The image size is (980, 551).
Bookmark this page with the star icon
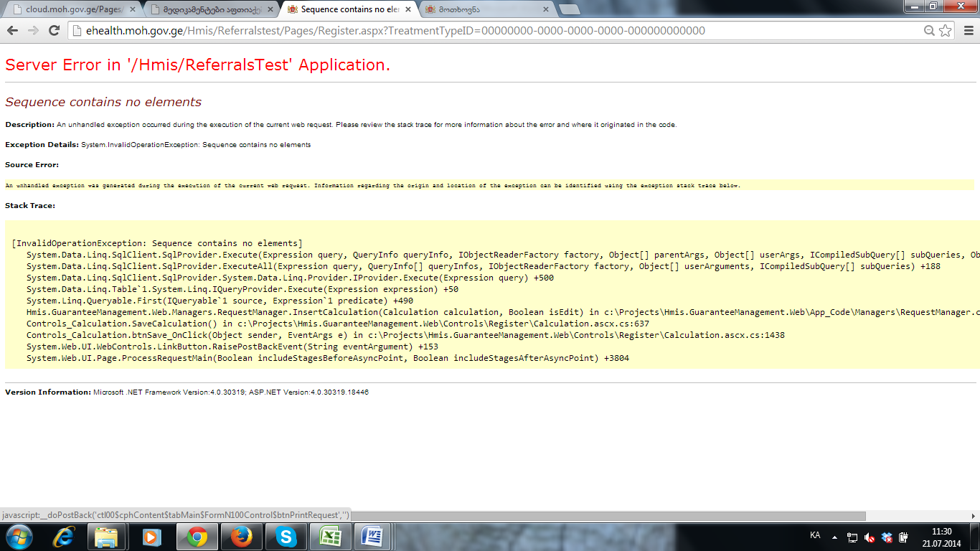(946, 31)
